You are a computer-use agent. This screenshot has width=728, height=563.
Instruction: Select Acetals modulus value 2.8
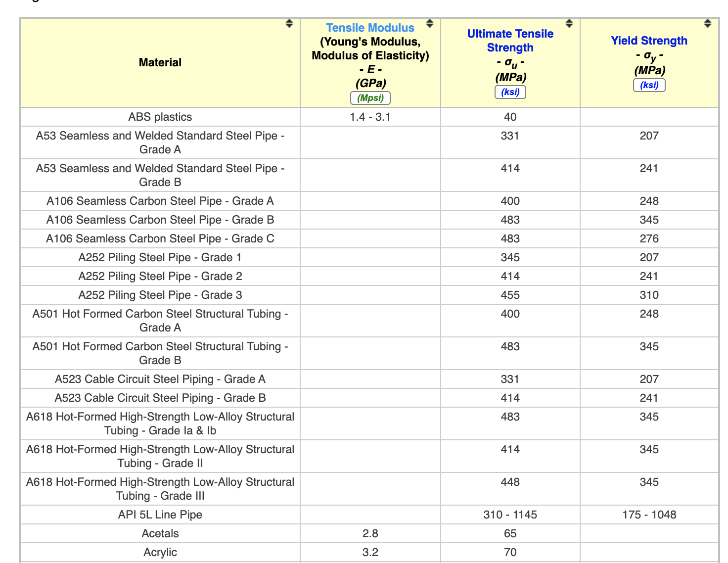coord(370,533)
